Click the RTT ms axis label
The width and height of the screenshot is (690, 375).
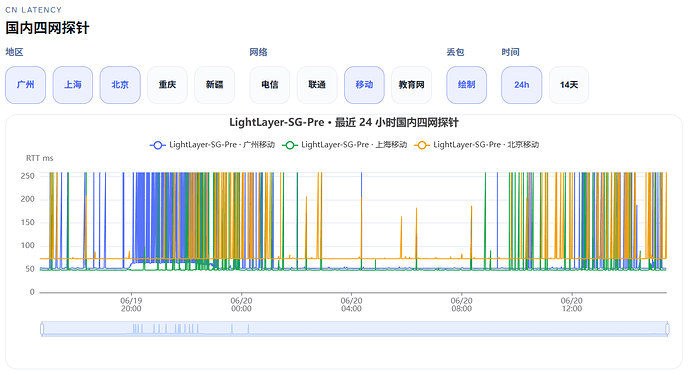pyautogui.click(x=40, y=158)
